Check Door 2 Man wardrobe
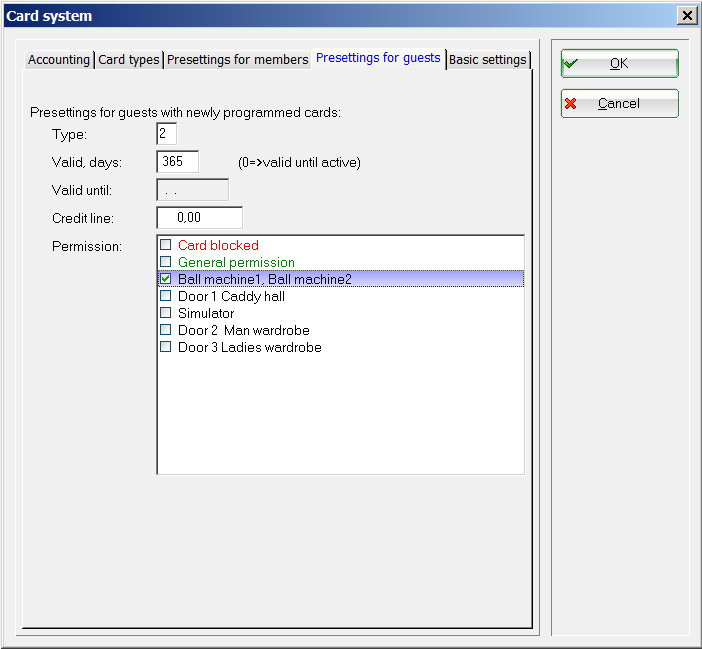Image resolution: width=702 pixels, height=649 pixels. point(166,329)
